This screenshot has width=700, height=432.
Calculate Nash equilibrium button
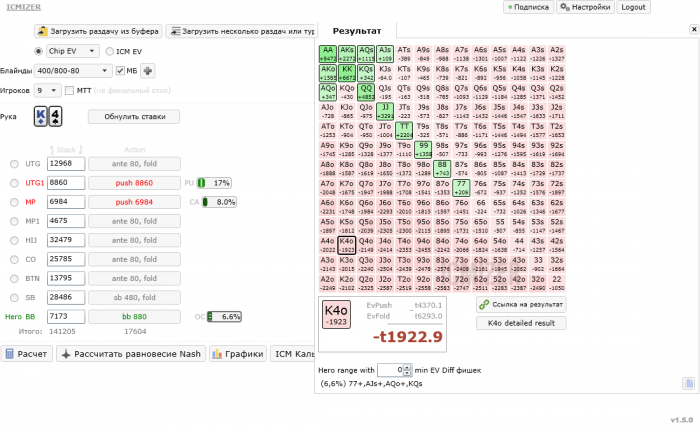131,354
